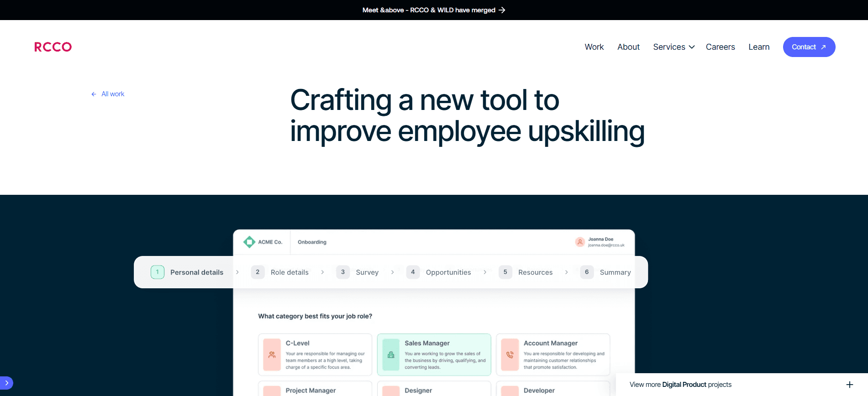Click the email joanna.doe@rcco.uk
This screenshot has width=868, height=396.
(x=606, y=245)
